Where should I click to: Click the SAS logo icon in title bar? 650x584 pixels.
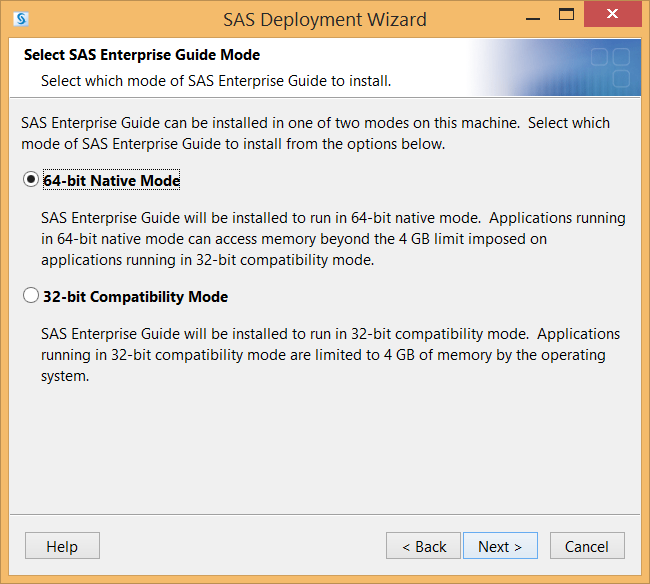[21, 19]
